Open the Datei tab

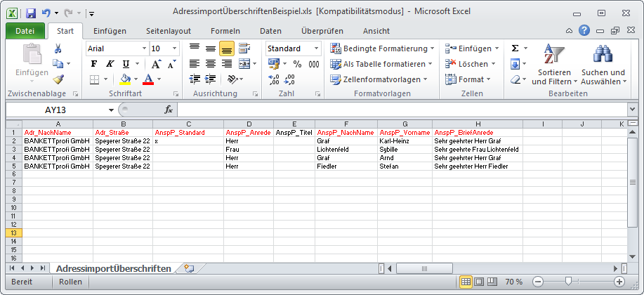tap(25, 31)
